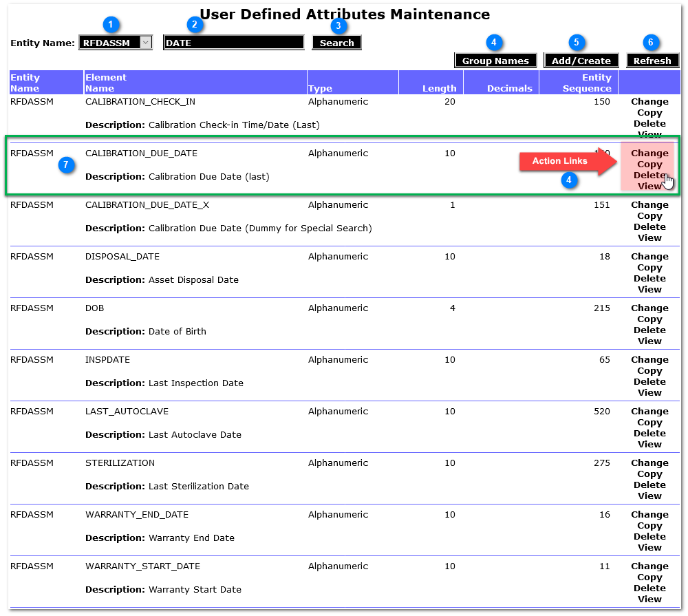Viewport: 688px width, 616px height.
Task: Delete the WARRANTY_END_DATE attribute
Action: pos(649,536)
